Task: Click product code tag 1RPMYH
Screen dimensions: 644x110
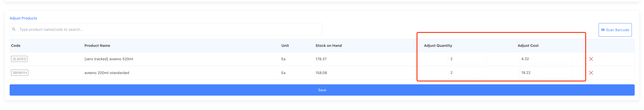Action: tap(20, 73)
